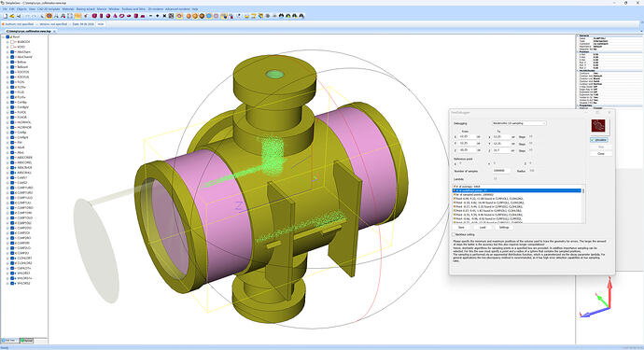Click the last black binocular-style toolbar icon
The height and width of the screenshot is (350, 644).
(x=301, y=16)
